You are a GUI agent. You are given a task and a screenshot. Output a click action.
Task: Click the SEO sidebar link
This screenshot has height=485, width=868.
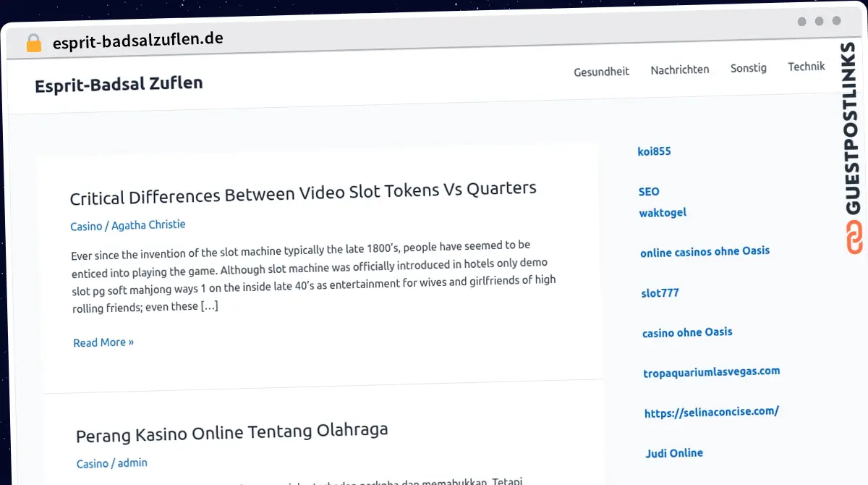(649, 192)
